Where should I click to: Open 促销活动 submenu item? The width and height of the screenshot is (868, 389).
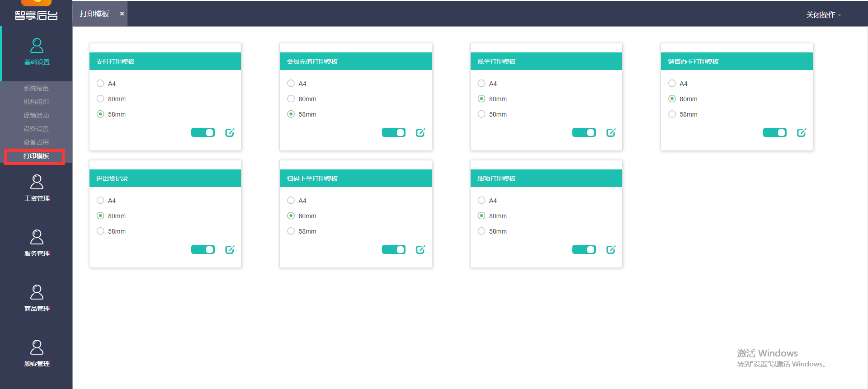click(36, 115)
